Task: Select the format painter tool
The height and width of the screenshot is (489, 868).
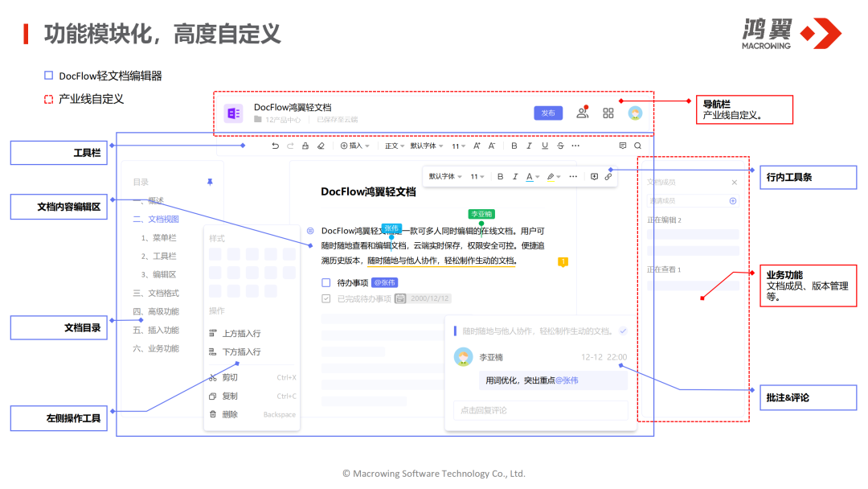Action: tap(305, 146)
